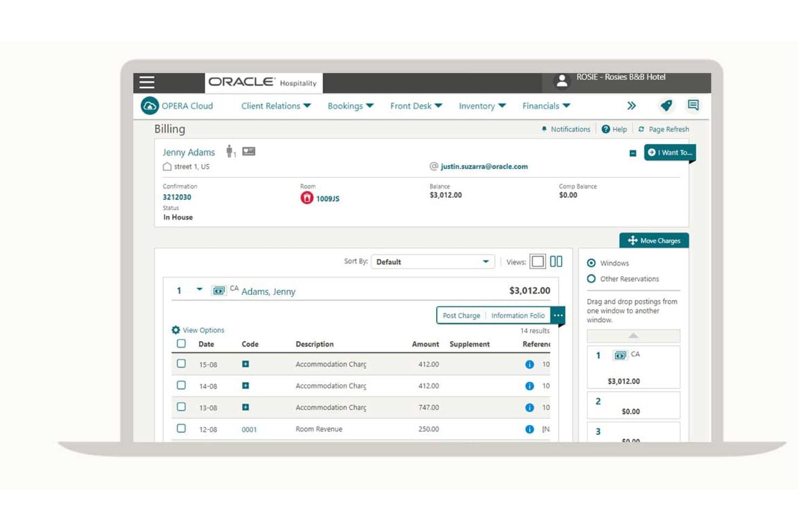Viewport: 798px width, 532px height.
Task: Click info icon on 15-08 Accommodation row
Action: pyautogui.click(x=529, y=364)
